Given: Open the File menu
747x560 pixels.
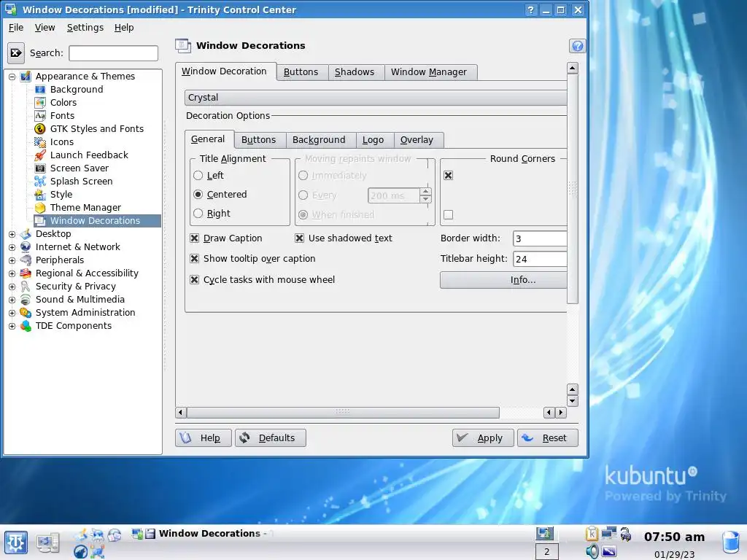Looking at the screenshot, I should [x=16, y=28].
